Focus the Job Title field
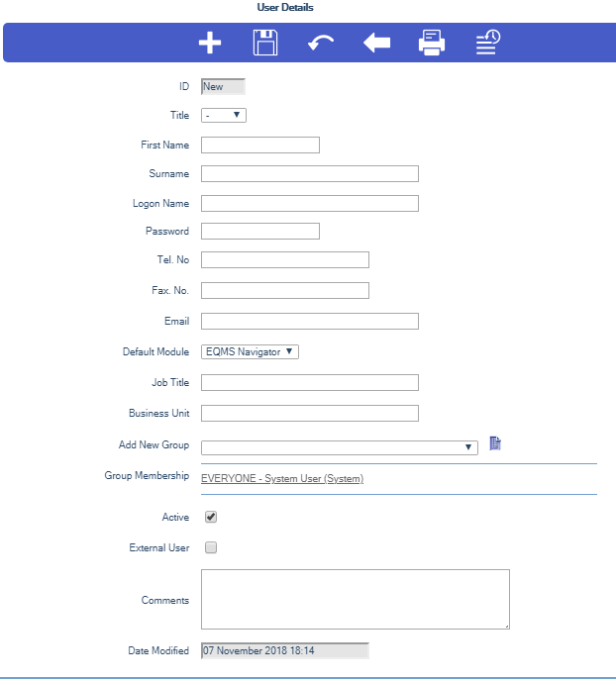616x682 pixels. [x=310, y=383]
